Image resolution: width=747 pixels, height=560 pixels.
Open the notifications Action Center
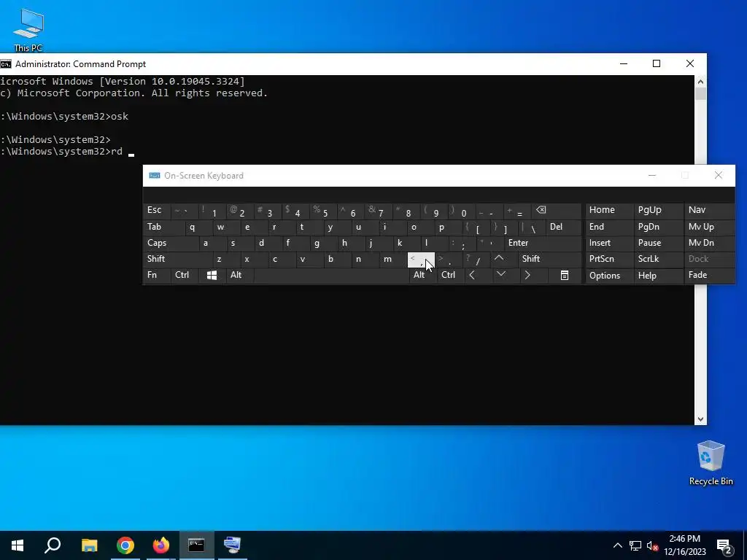[x=724, y=546]
